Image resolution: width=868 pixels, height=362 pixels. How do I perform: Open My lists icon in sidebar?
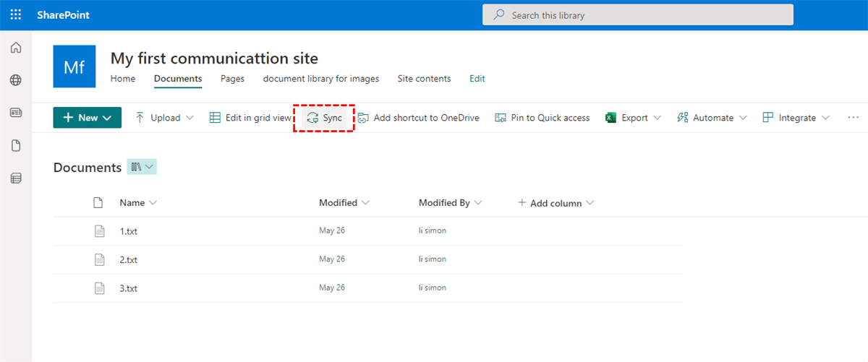[15, 178]
